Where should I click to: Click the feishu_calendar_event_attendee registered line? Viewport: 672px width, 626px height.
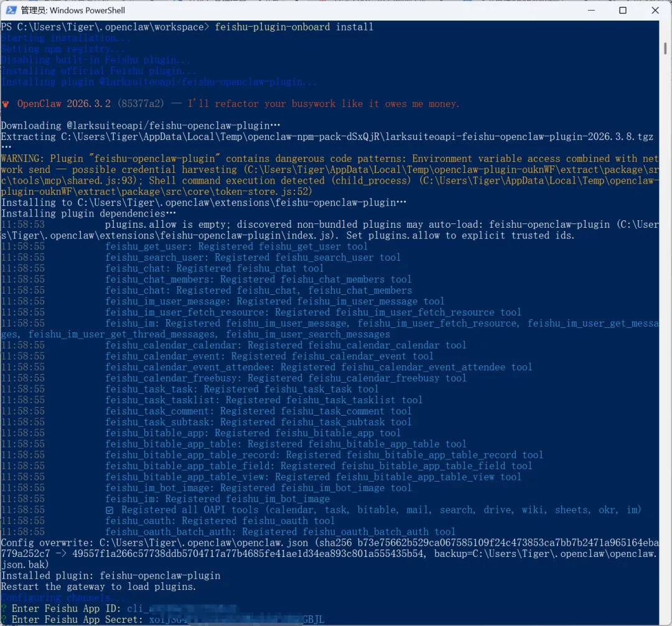[x=319, y=367]
